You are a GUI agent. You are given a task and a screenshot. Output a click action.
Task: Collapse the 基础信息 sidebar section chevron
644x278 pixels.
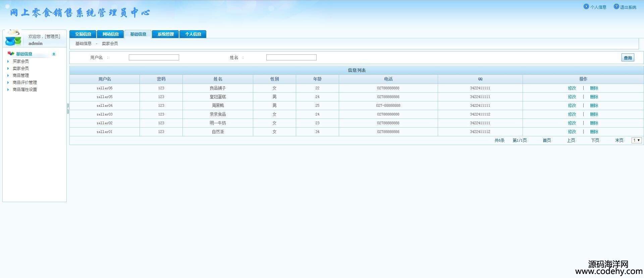pos(54,54)
